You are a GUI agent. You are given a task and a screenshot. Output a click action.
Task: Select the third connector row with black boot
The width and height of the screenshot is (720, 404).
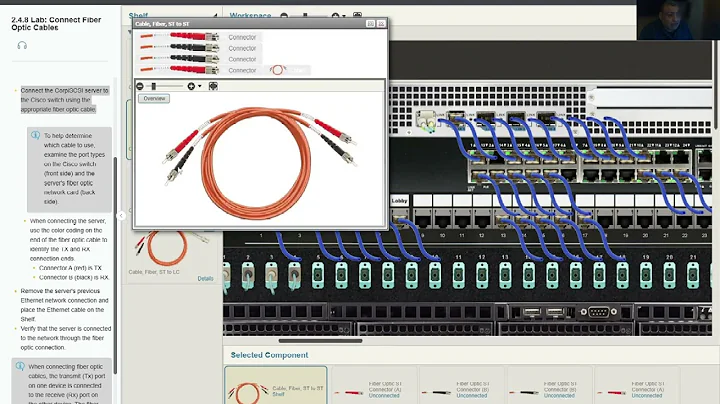[200, 59]
